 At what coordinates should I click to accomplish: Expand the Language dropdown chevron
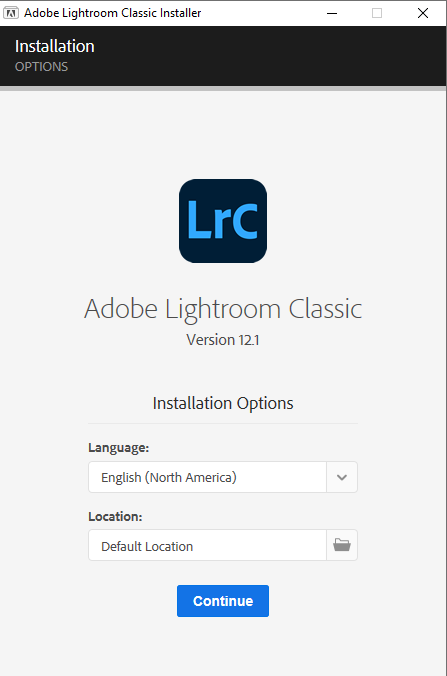(342, 477)
